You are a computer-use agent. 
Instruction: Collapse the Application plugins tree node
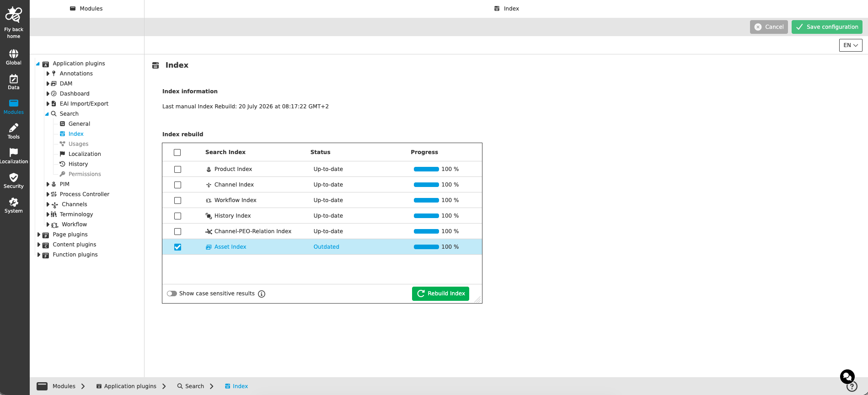(38, 64)
